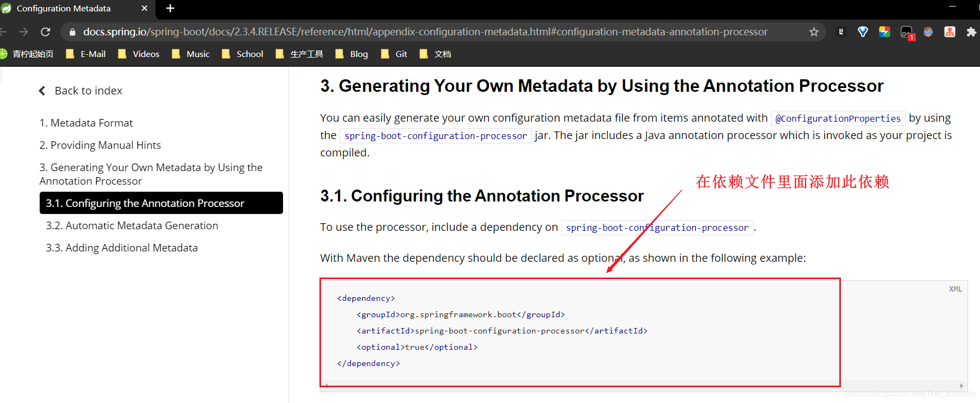
Task: Open the colorful lightning bolt extension
Action: 884,32
